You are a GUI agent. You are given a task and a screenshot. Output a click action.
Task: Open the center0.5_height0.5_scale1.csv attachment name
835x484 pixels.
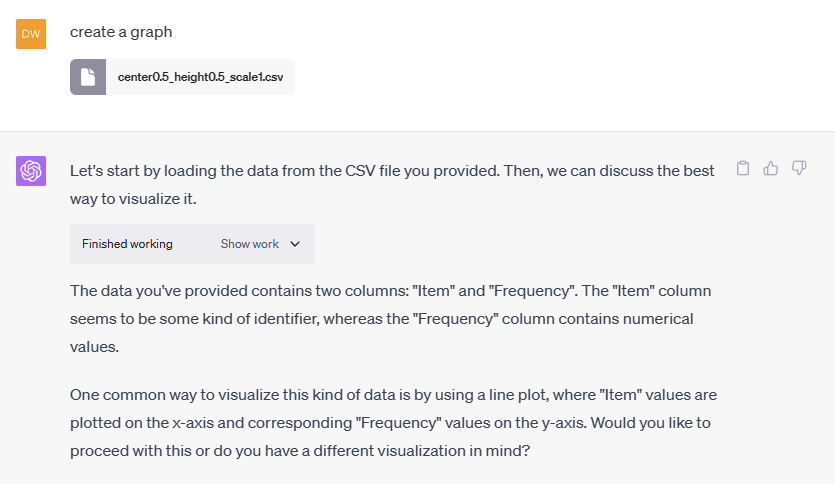[x=199, y=77]
